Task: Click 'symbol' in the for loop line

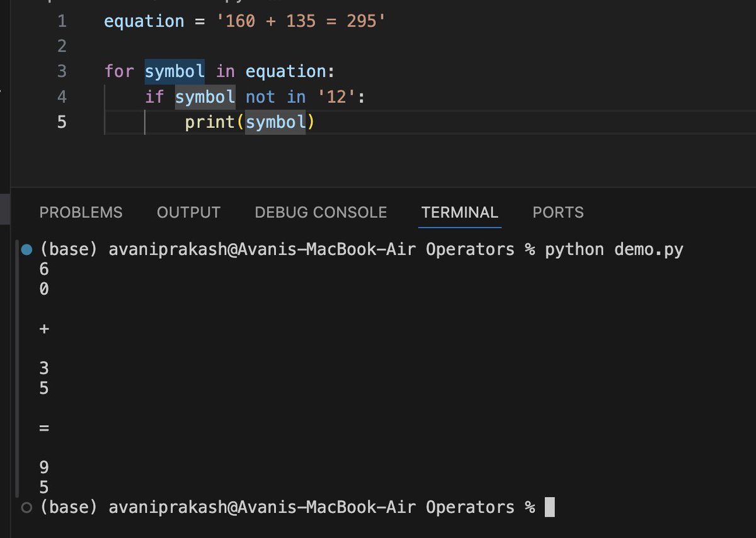Action: tap(175, 71)
